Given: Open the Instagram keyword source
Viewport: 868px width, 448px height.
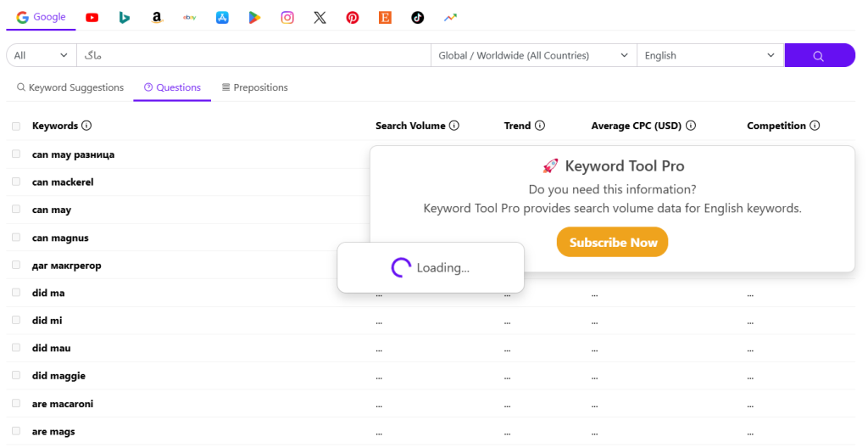Looking at the screenshot, I should [x=287, y=17].
